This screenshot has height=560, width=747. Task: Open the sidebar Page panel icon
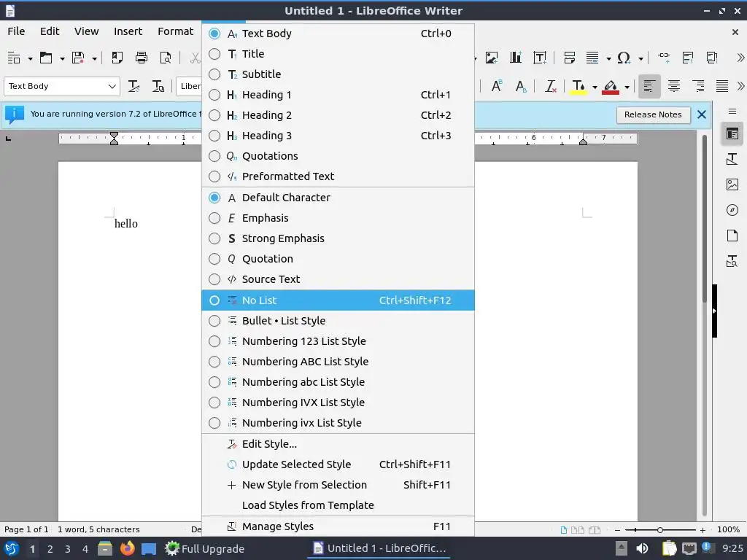732,236
